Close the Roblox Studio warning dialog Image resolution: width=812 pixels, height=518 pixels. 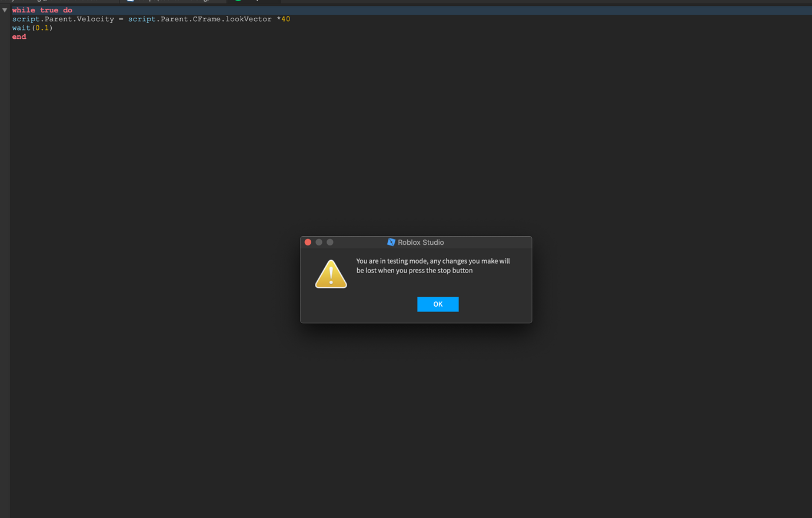pos(308,243)
